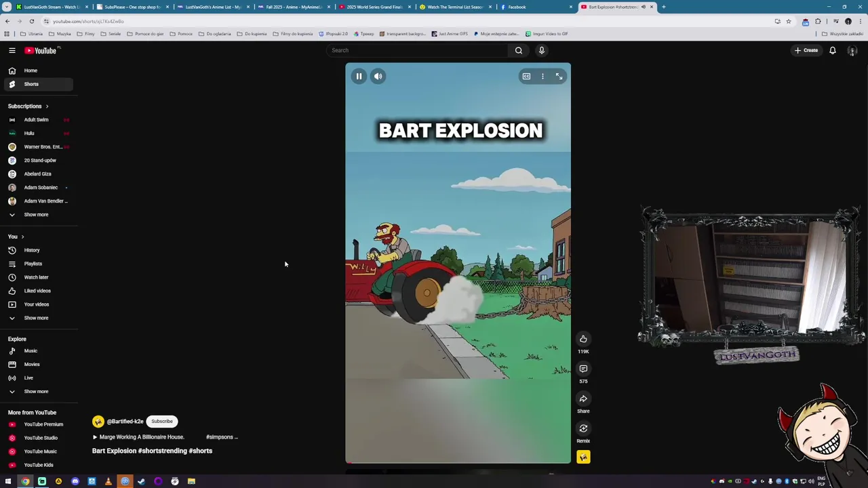The width and height of the screenshot is (868, 488).
Task: Open the @Bartified-k2e channel name
Action: [x=125, y=422]
